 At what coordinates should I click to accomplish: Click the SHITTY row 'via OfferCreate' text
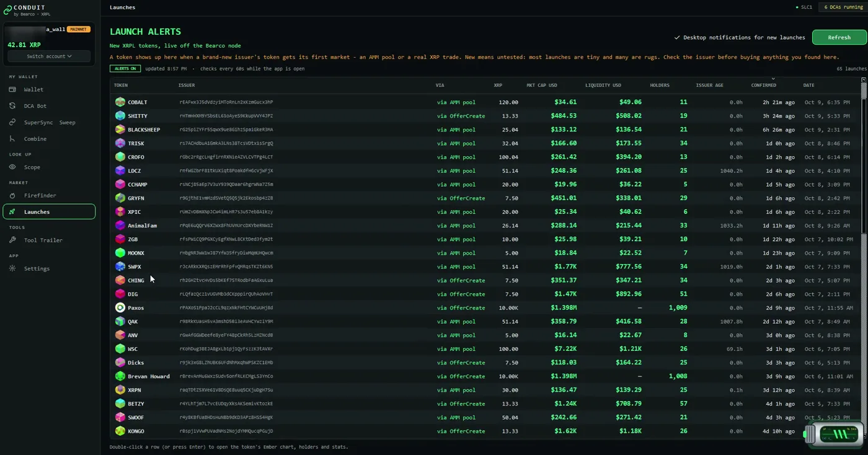(461, 116)
